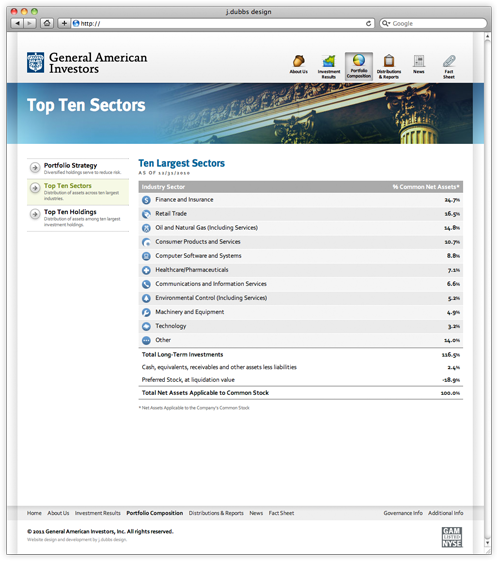Click Communications and Information Services icon
498x561 pixels.
[x=146, y=284]
